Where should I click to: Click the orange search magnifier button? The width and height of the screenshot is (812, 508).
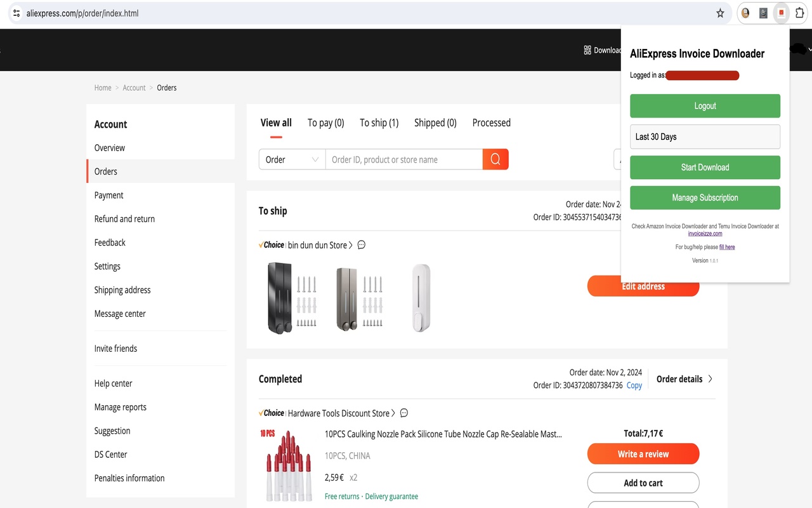click(495, 159)
